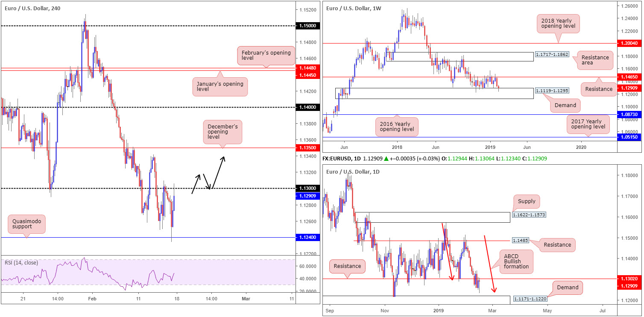Click 'Nov' on the daily time axis
This screenshot has width=644, height=317.
[x=385, y=311]
